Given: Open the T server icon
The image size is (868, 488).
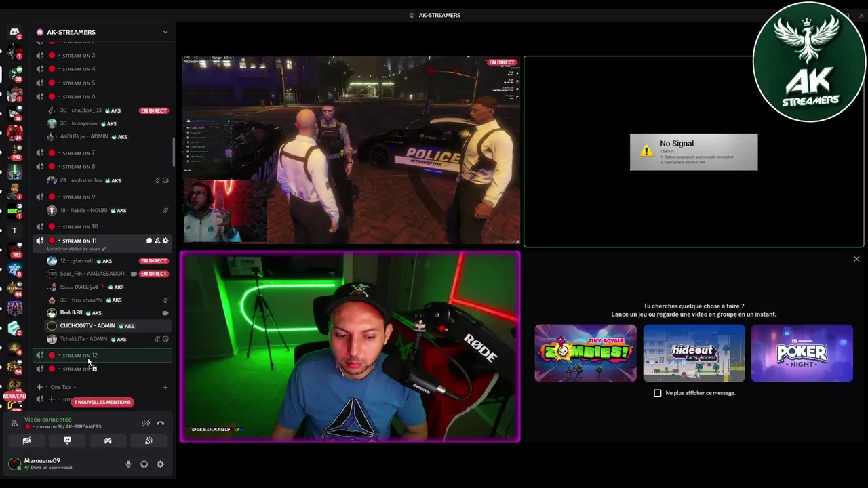Looking at the screenshot, I should (14, 230).
